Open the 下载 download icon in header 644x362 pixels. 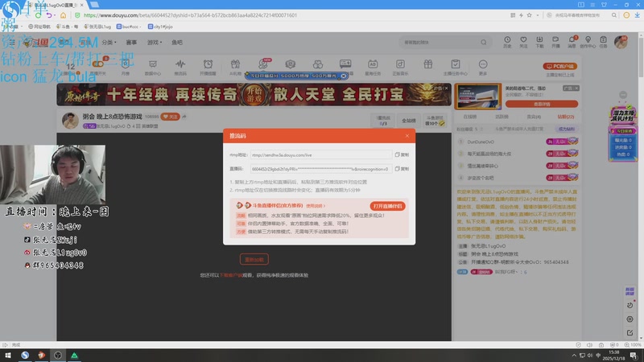[x=539, y=42]
